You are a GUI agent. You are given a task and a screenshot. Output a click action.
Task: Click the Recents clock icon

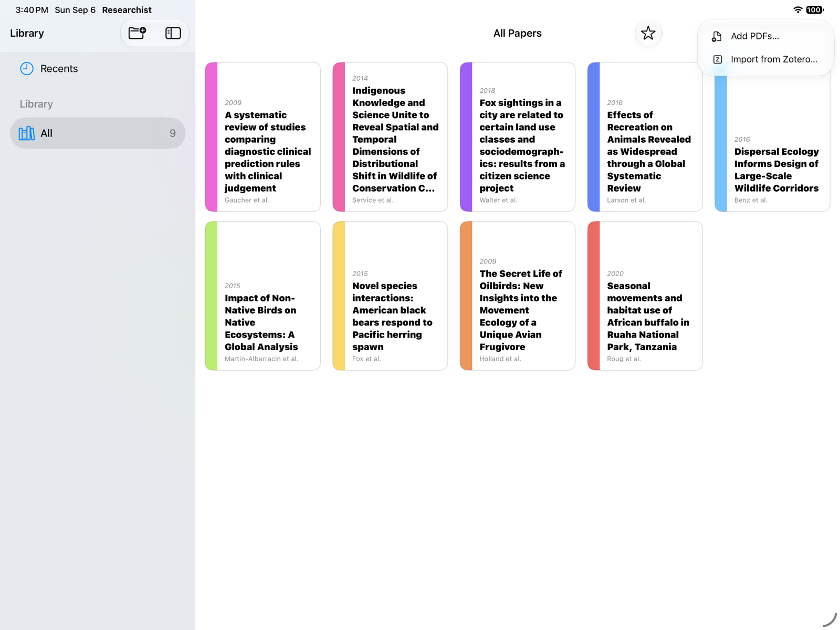click(27, 69)
